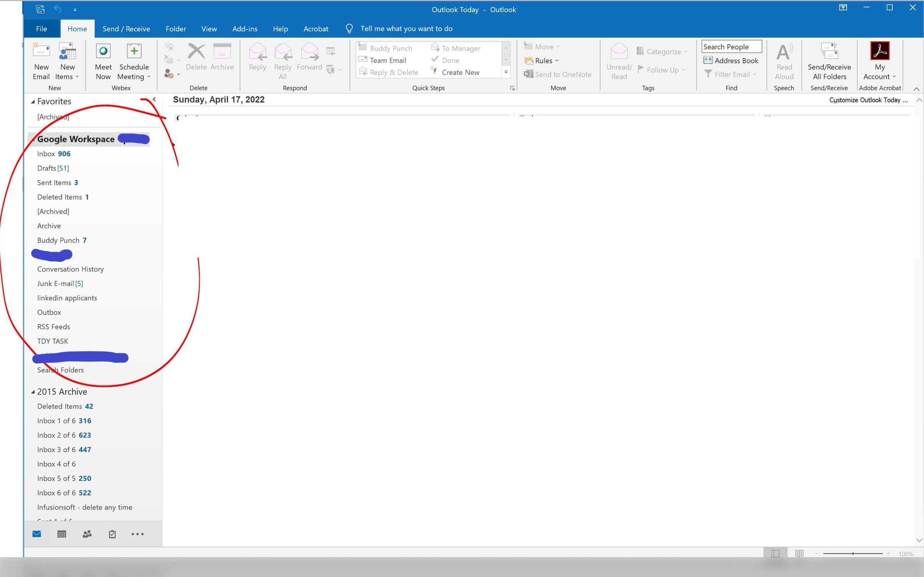
Task: Collapse the 2015 Archive section
Action: [x=32, y=391]
